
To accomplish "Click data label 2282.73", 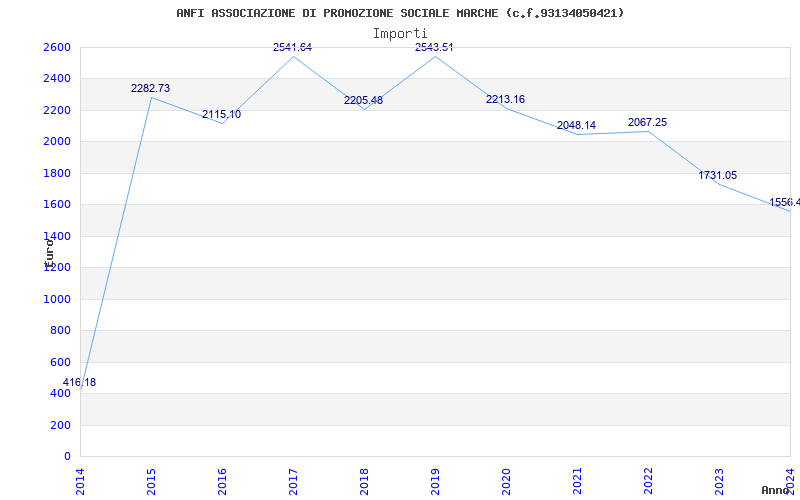I will coord(151,88).
